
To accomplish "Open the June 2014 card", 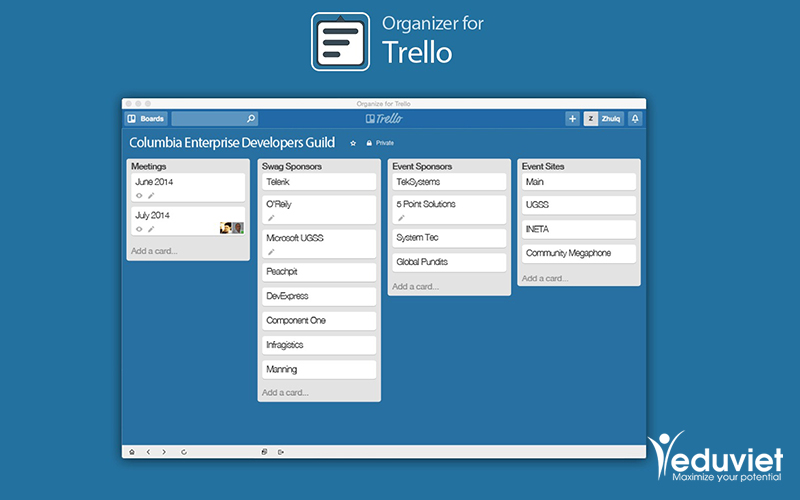I will [188, 187].
